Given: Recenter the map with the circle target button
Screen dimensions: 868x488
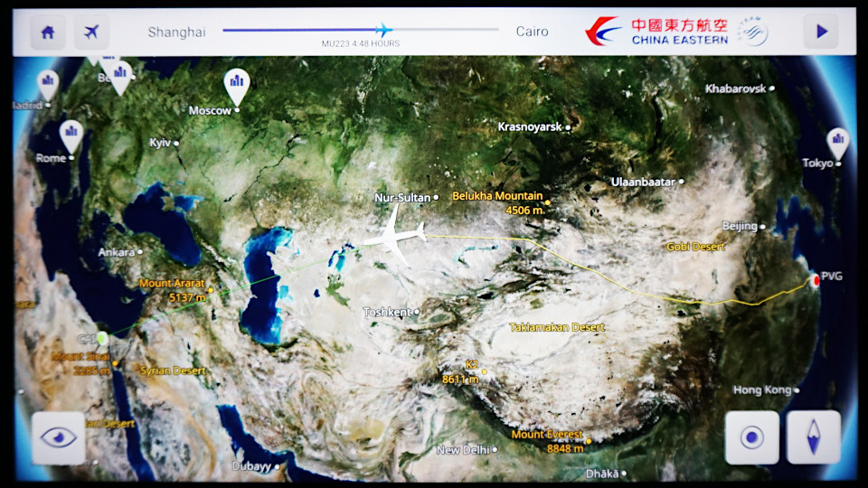Looking at the screenshot, I should [751, 437].
